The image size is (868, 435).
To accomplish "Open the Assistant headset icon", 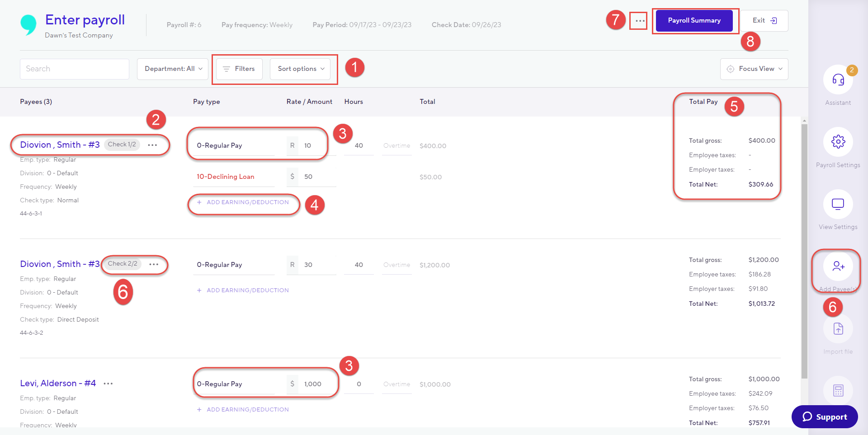I will (838, 80).
